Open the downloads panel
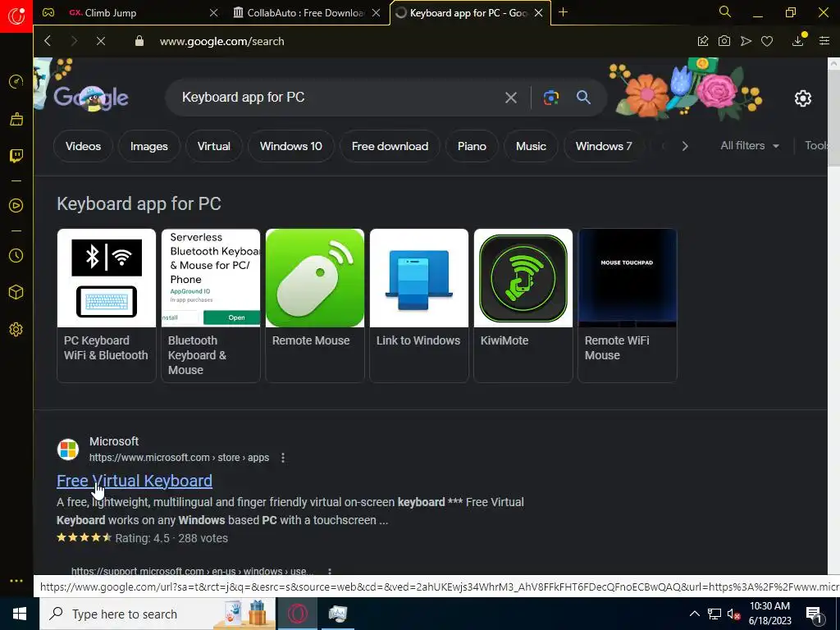This screenshot has width=840, height=630. 798,40
